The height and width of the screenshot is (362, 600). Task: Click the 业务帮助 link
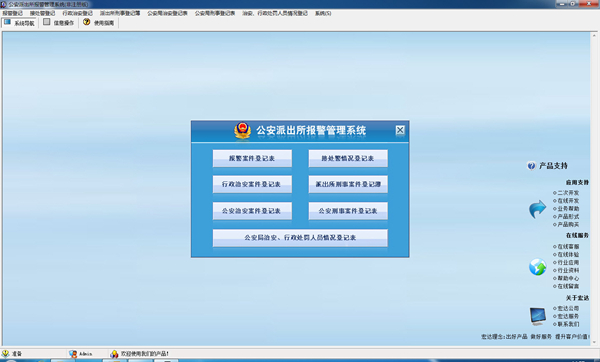click(568, 209)
